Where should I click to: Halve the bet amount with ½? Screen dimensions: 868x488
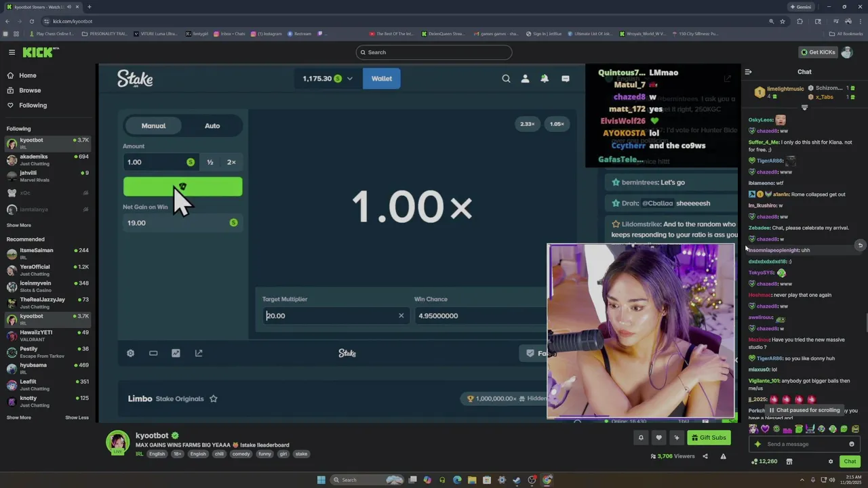pyautogui.click(x=210, y=162)
